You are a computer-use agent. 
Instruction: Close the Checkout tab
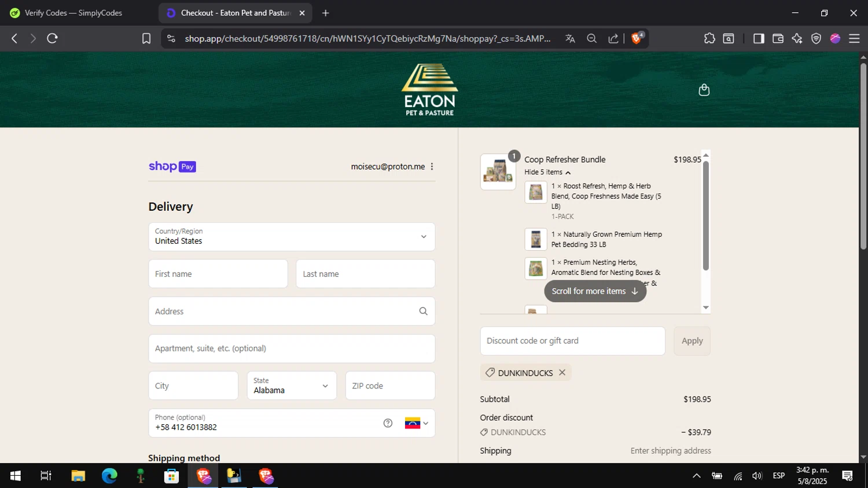302,13
